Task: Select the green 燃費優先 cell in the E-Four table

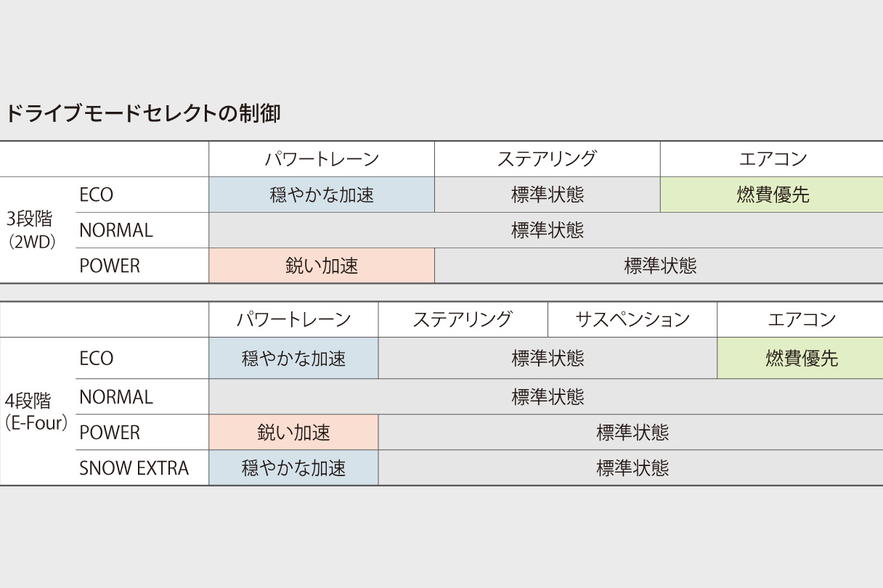Action: (x=801, y=358)
